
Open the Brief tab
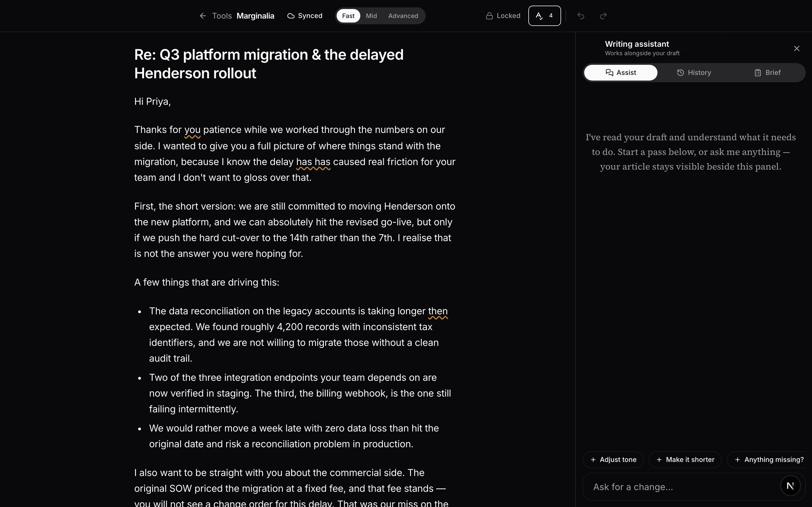click(x=767, y=73)
